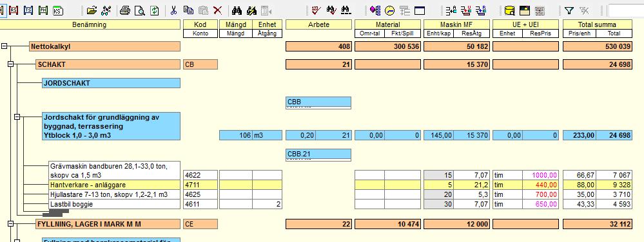Click the KS calculation sheet icon
644x242 pixels.
tap(58, 10)
